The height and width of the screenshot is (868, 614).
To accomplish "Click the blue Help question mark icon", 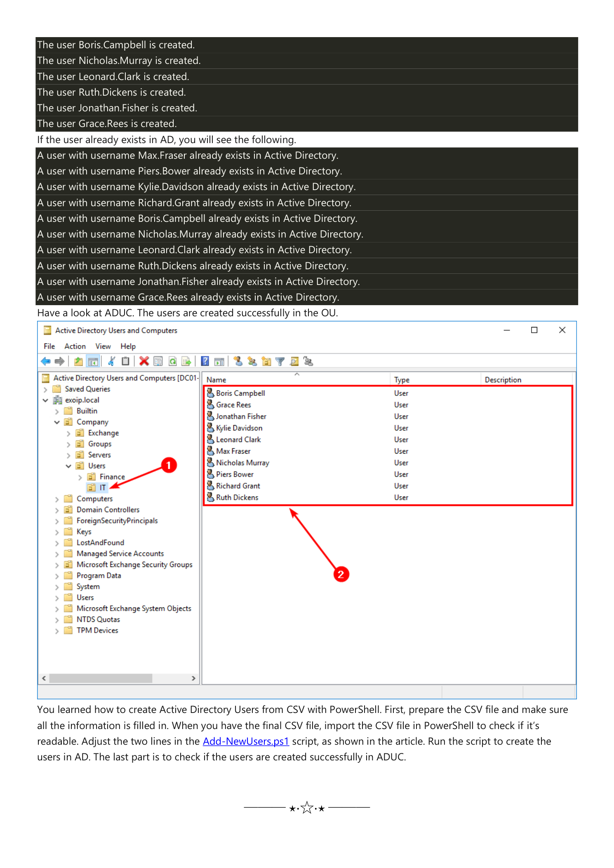I will 205,362.
